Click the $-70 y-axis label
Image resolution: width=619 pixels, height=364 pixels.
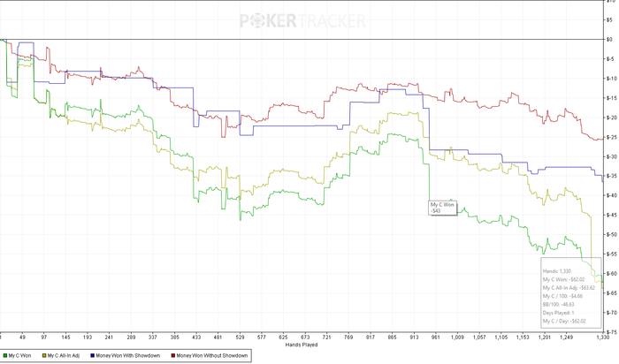coord(610,313)
